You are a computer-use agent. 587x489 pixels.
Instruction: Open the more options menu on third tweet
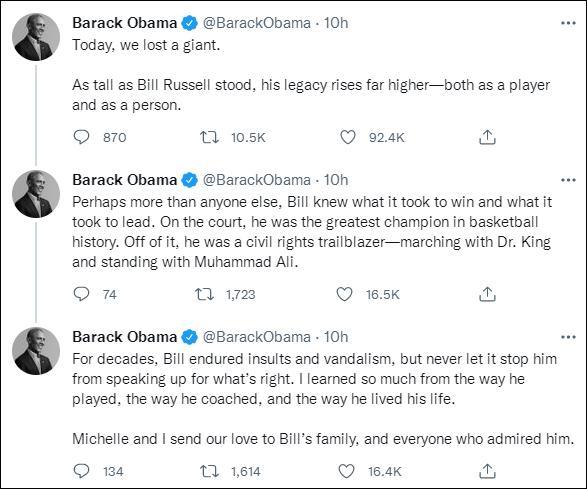[x=568, y=337]
